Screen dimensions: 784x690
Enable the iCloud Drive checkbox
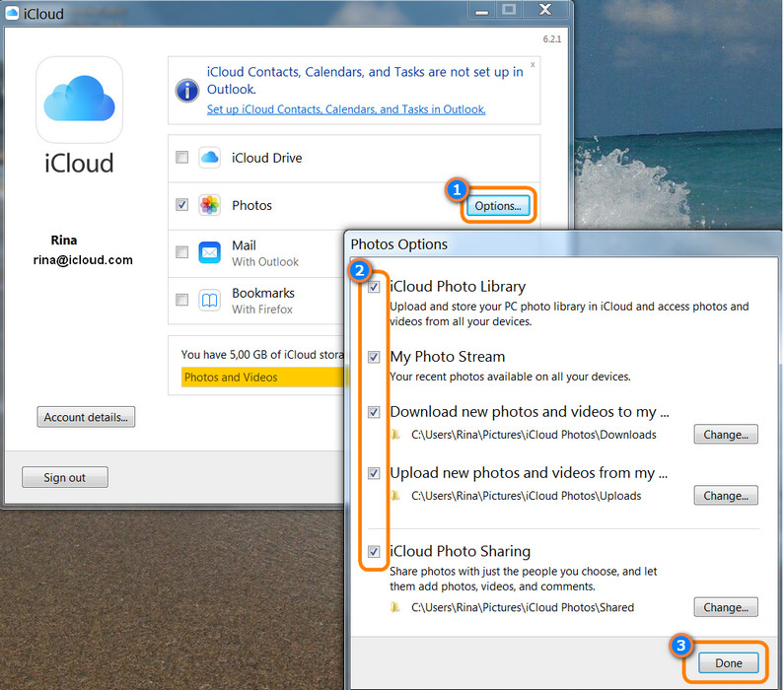point(182,158)
